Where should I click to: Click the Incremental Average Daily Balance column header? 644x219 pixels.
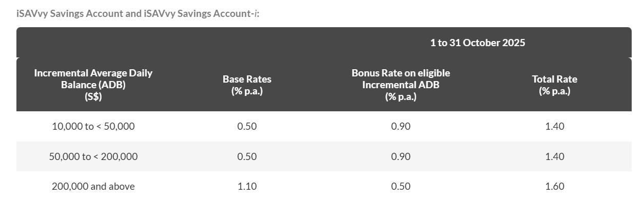[x=93, y=79]
